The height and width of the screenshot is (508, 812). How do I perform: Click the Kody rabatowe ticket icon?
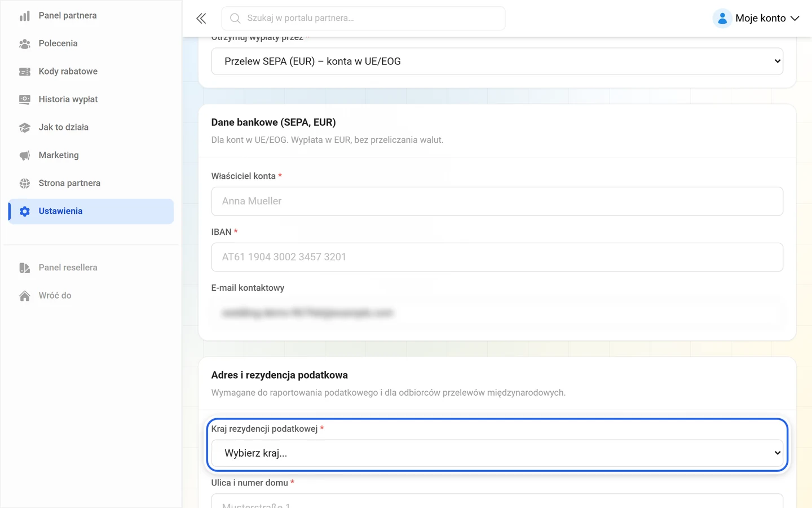(24, 72)
